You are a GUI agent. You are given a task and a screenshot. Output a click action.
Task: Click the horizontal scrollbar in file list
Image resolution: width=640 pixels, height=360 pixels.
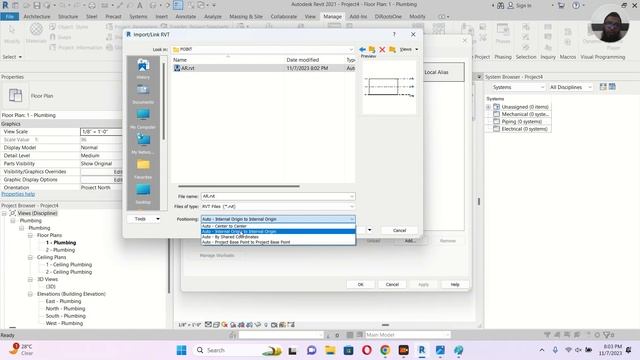239,187
